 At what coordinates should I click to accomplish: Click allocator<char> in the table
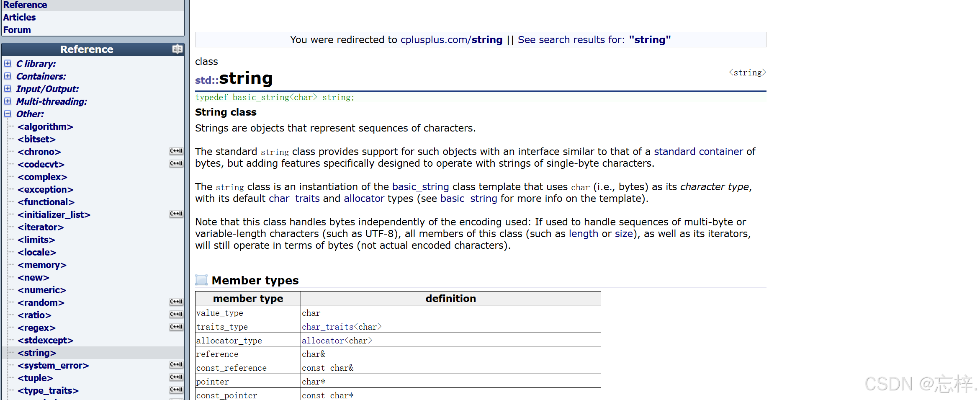point(337,341)
